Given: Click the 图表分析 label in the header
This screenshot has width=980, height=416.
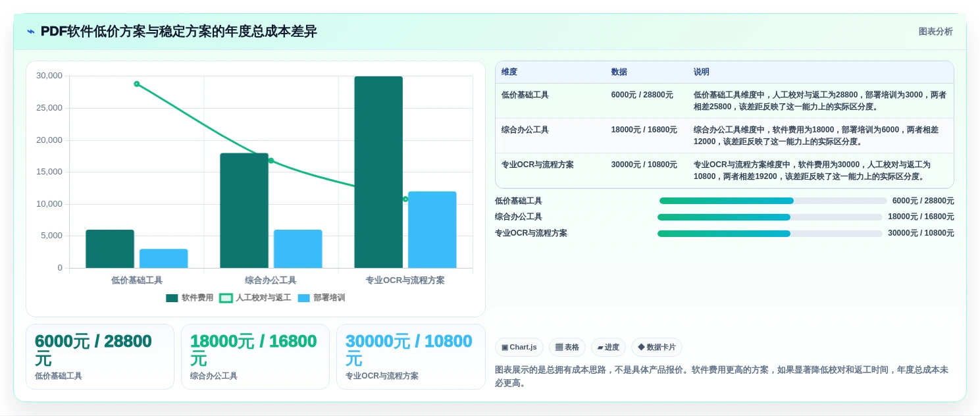Looking at the screenshot, I should click(935, 32).
